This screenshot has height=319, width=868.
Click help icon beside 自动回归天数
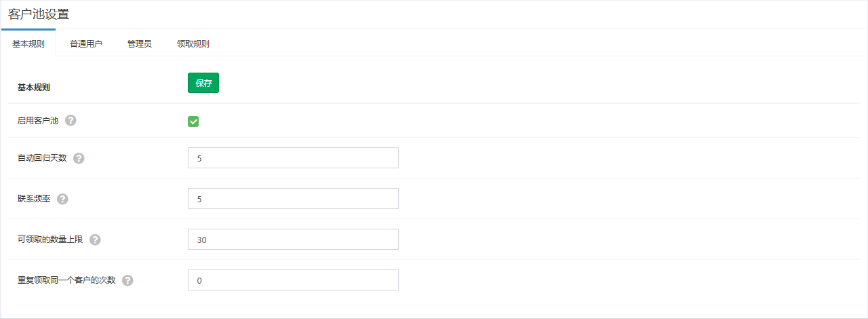[x=79, y=158]
